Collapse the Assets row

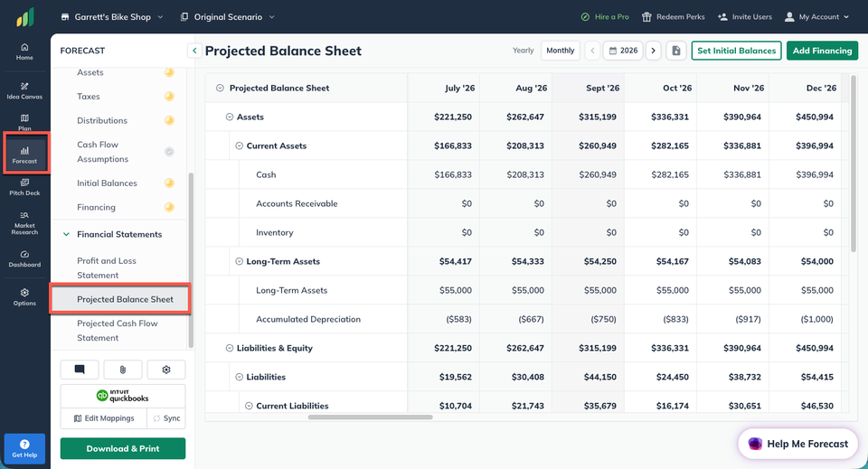click(229, 117)
